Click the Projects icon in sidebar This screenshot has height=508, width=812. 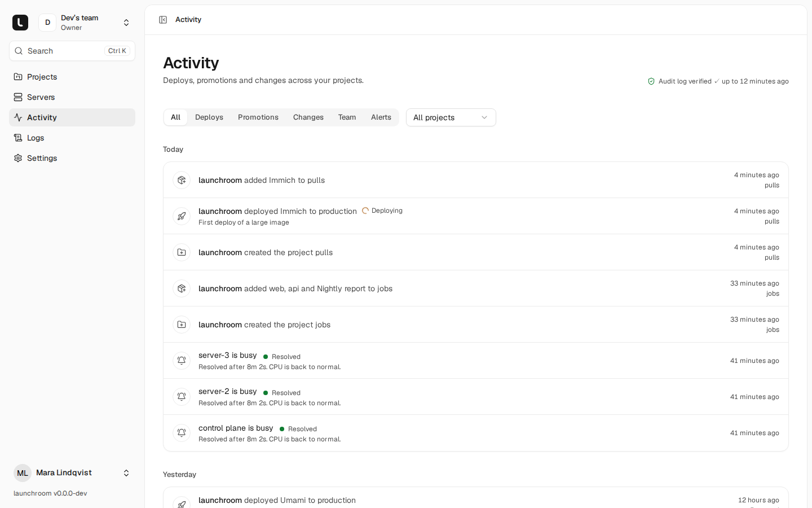tap(18, 77)
